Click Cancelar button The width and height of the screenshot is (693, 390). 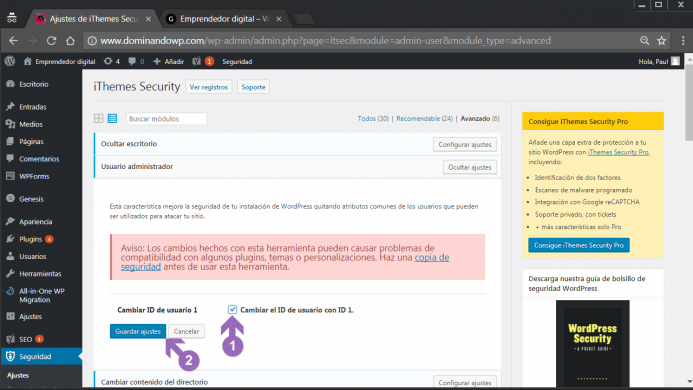point(186,331)
